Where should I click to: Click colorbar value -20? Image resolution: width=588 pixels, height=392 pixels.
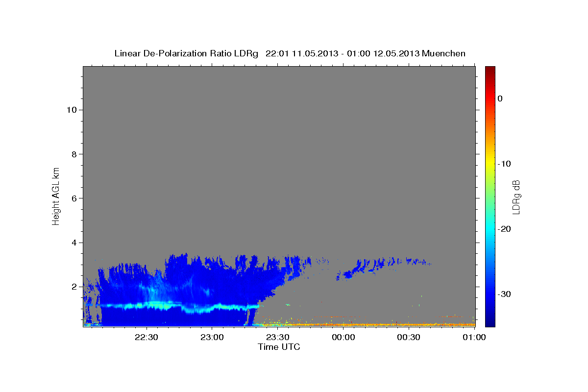tap(504, 229)
